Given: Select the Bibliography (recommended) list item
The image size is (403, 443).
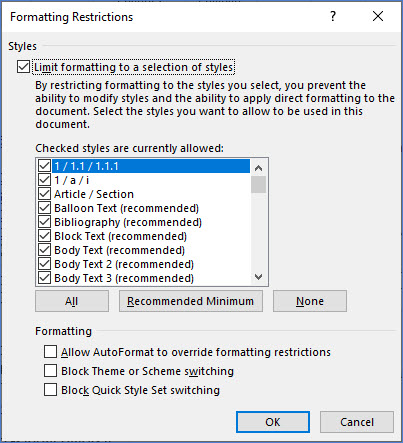Looking at the screenshot, I should [128, 222].
